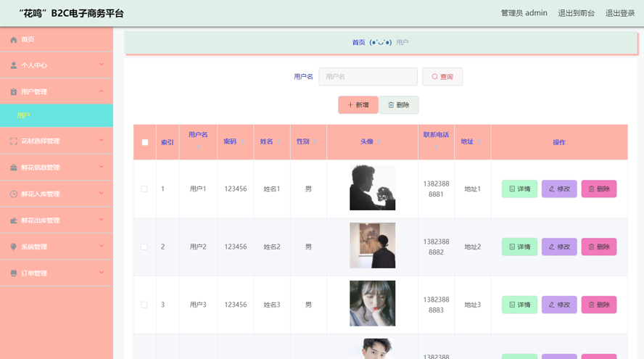Click the 花材选择管理 sidebar icon

(13, 141)
